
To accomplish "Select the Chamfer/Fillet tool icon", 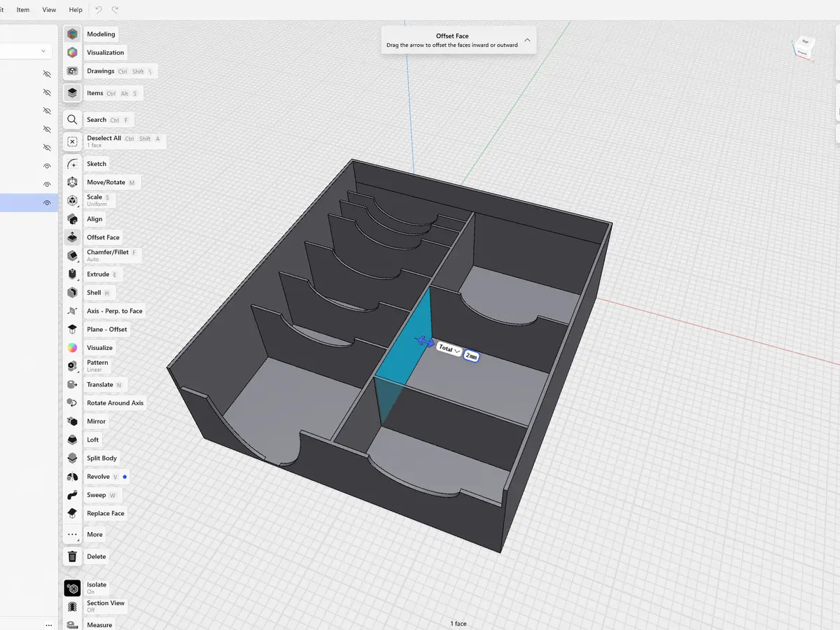I will [72, 255].
